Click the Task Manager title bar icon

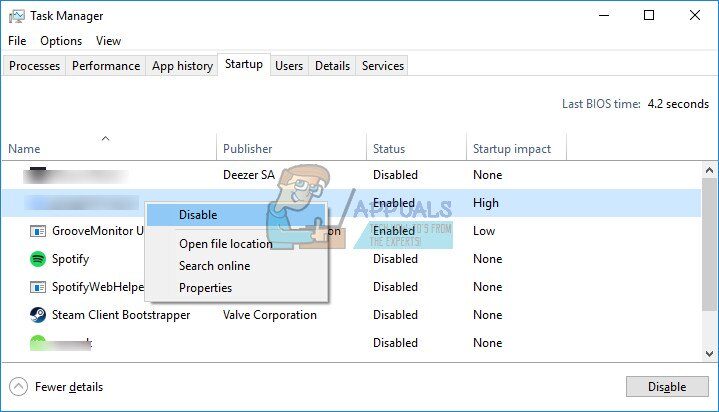click(17, 16)
